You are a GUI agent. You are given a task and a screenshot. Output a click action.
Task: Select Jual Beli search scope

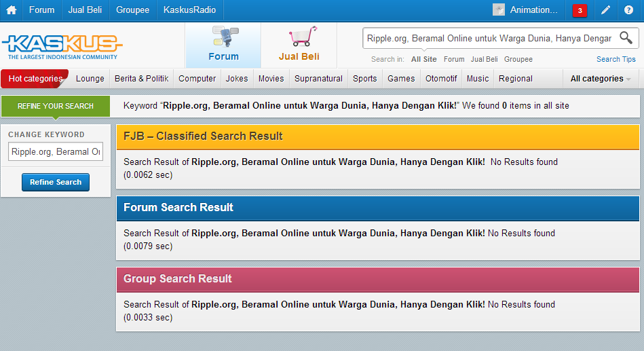(485, 59)
